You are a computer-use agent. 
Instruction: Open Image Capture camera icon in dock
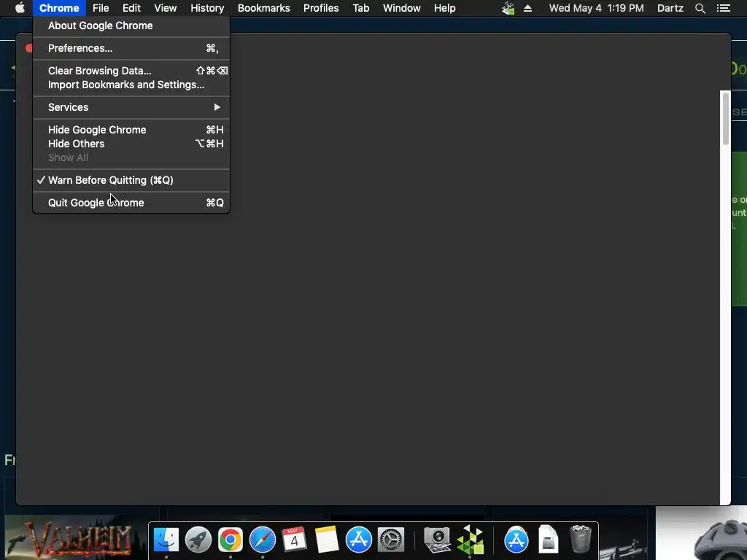tap(438, 540)
